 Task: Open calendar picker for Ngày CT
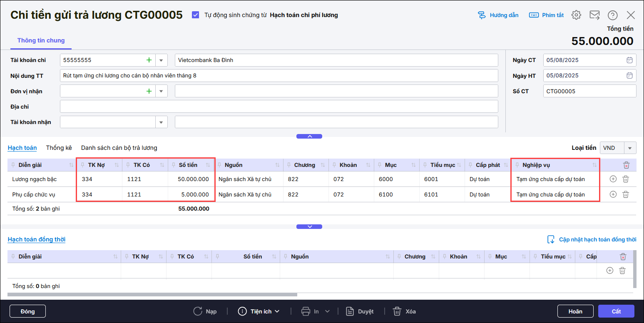pyautogui.click(x=629, y=60)
